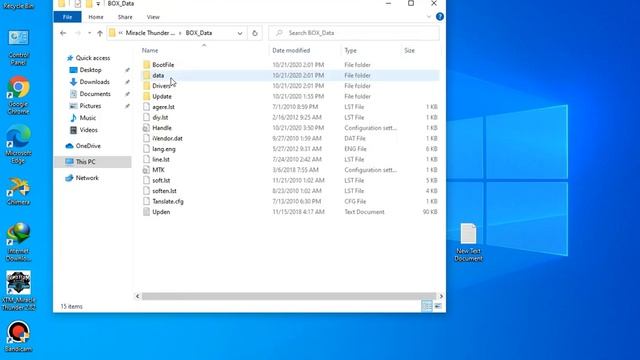Viewport: 640px width, 360px height.
Task: Switch to large icons view layout
Action: [x=438, y=306]
